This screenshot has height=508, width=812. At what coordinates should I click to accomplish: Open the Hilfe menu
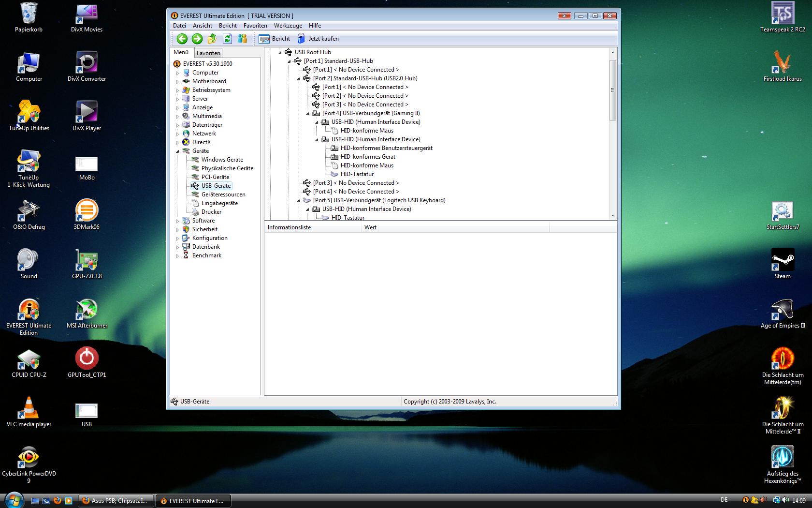[x=315, y=26]
